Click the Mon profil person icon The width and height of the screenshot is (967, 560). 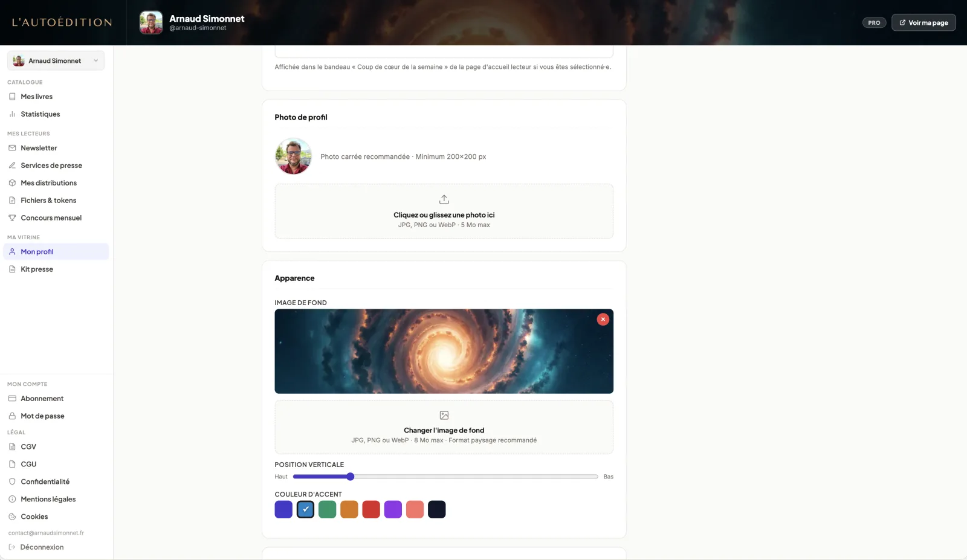pos(12,252)
